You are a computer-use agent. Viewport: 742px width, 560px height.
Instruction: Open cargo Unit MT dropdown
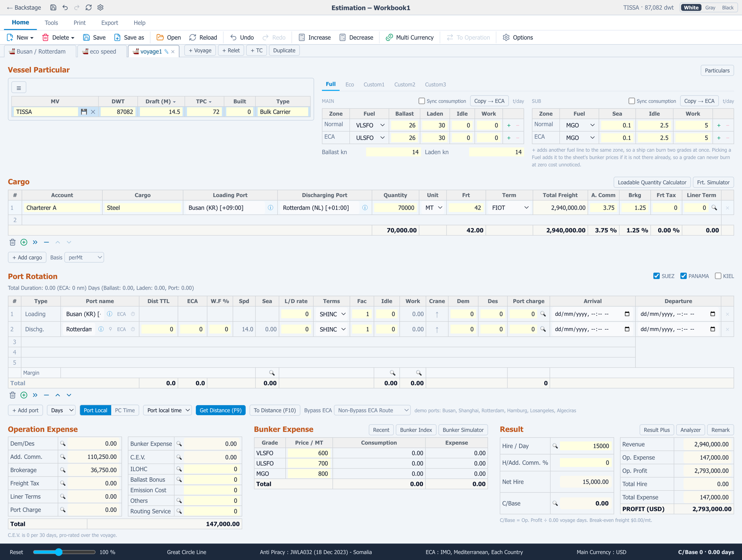(x=433, y=208)
